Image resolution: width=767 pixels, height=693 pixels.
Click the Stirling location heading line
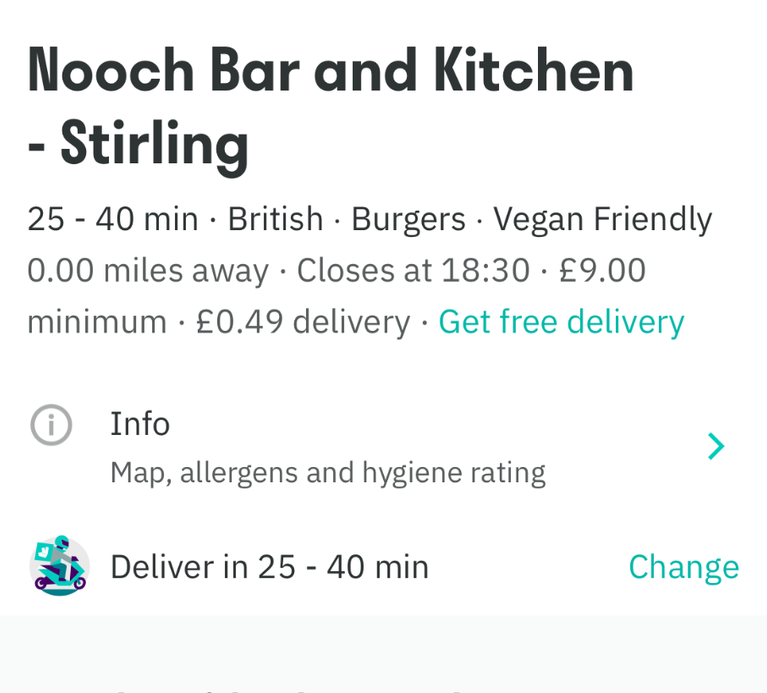138,145
